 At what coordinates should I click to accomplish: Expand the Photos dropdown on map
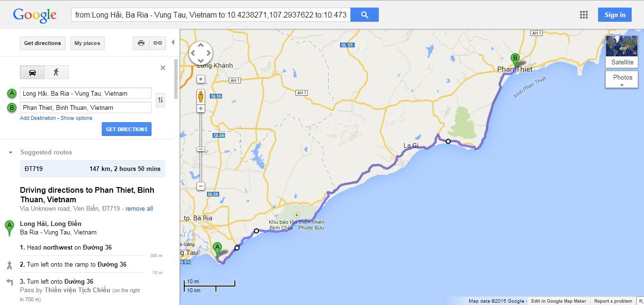coord(622,80)
